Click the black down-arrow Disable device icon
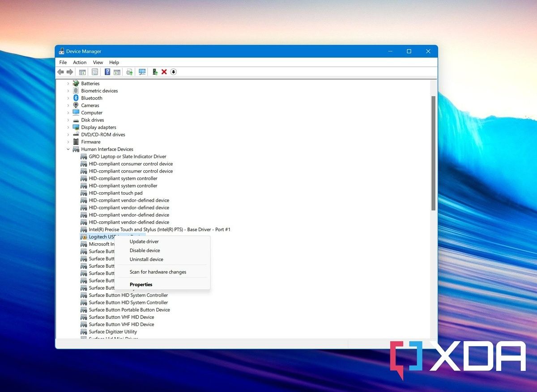The width and height of the screenshot is (537, 392). 174,72
